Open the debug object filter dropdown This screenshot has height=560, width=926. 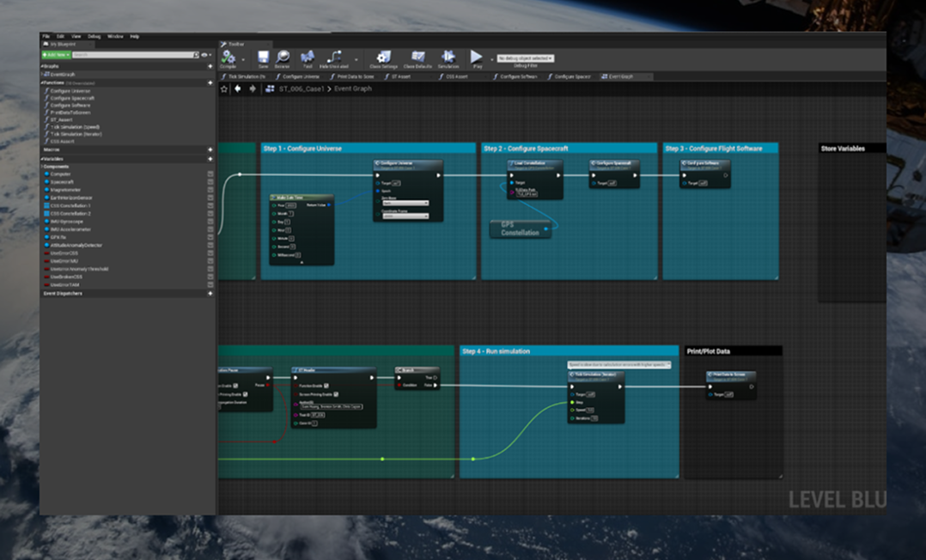pos(526,58)
